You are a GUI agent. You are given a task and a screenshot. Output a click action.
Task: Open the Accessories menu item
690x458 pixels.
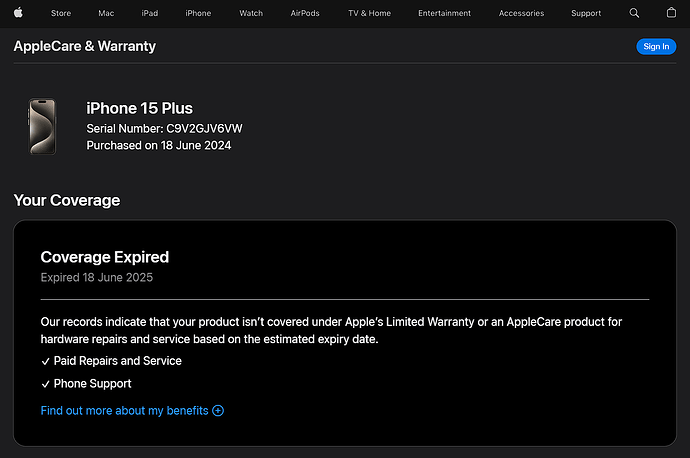coord(521,13)
